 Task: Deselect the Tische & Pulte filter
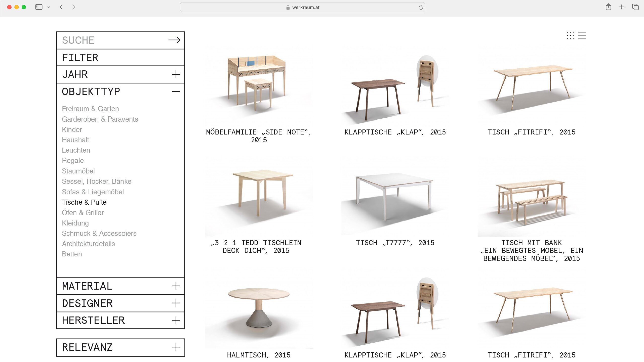pos(84,202)
